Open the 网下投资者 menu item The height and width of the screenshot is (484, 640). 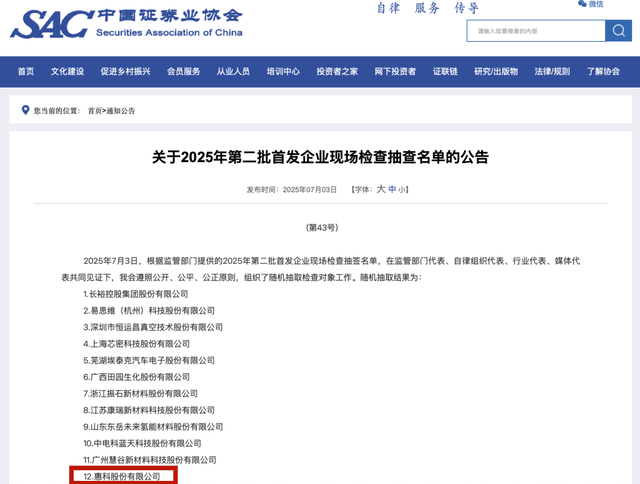(x=395, y=71)
